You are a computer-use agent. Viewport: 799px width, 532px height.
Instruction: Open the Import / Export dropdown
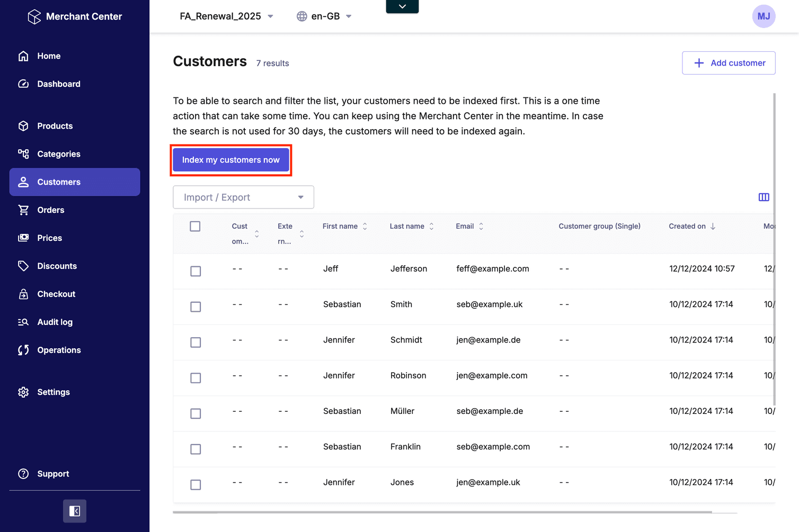(x=243, y=197)
